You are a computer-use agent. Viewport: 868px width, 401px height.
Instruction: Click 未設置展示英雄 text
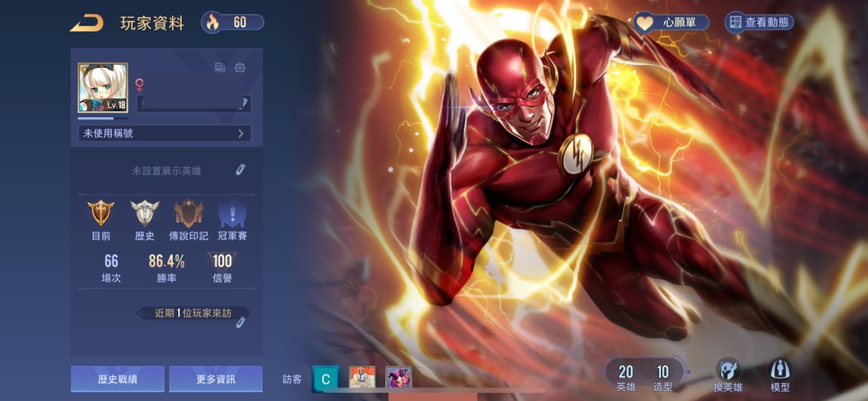pos(167,171)
